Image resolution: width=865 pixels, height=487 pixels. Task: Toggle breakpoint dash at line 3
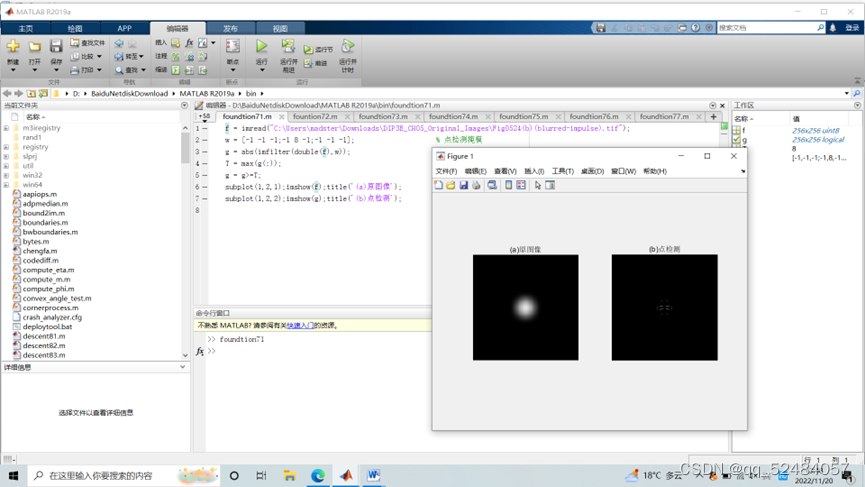pyautogui.click(x=205, y=152)
